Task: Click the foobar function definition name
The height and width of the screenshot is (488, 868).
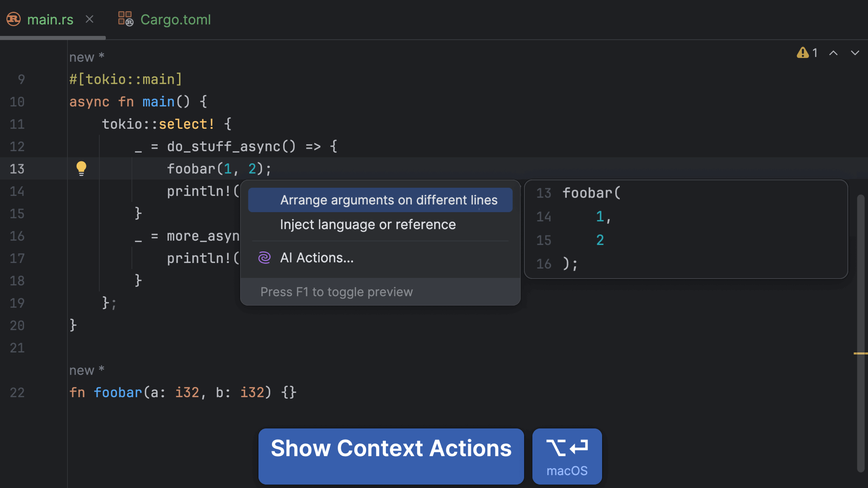Action: coord(118,393)
